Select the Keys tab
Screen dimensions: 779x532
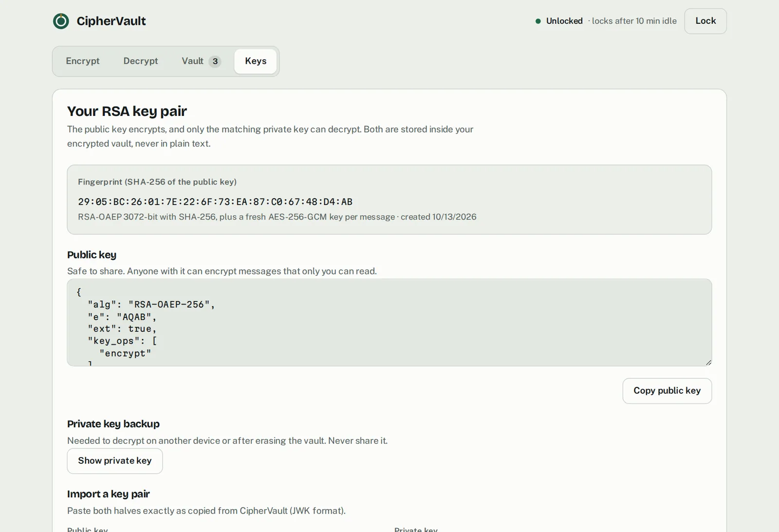pos(256,61)
